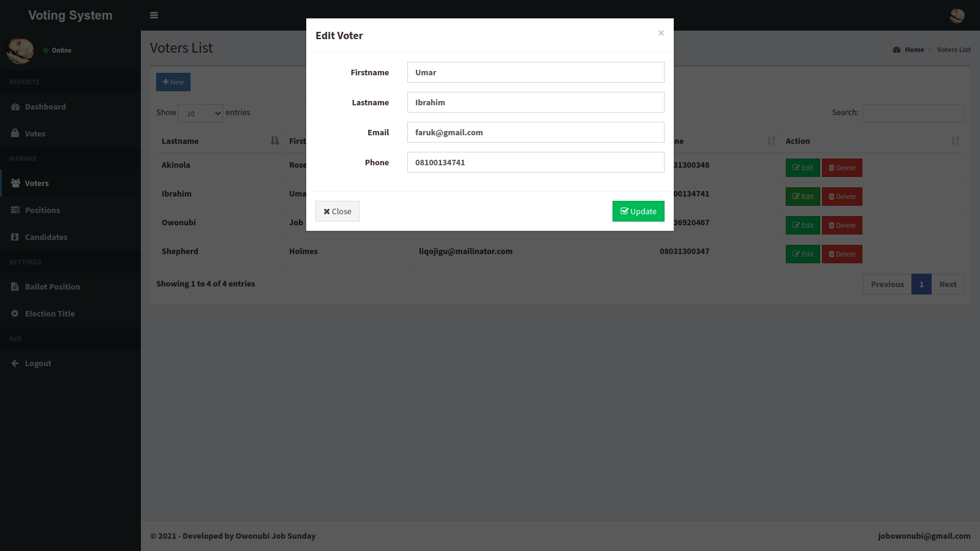Edit the Ibrahim voter row
Viewport: 980px width, 551px height.
pos(803,197)
